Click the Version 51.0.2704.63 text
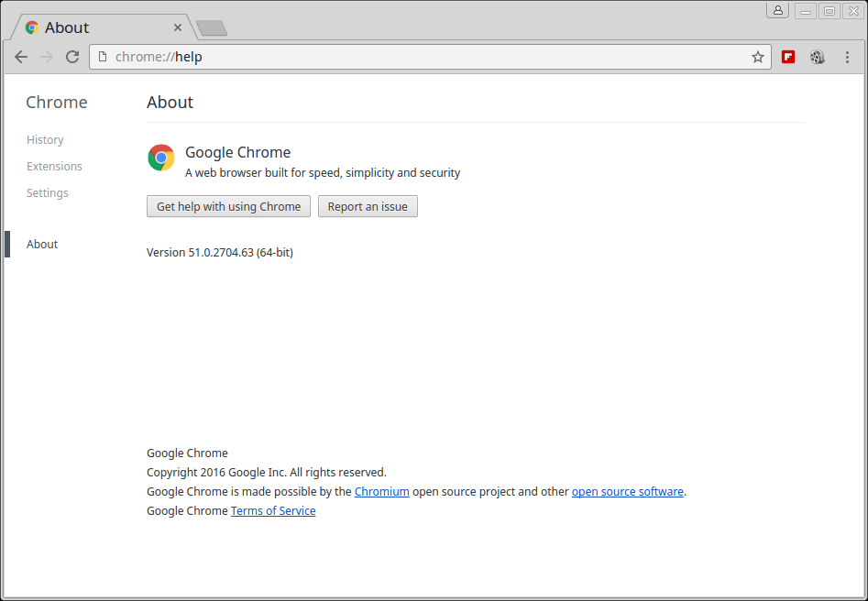Image resolution: width=868 pixels, height=601 pixels. coord(220,252)
